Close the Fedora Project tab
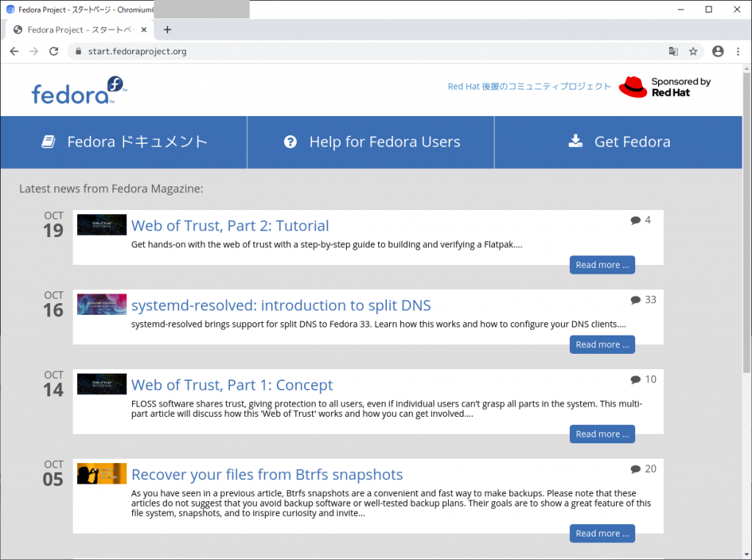 [144, 30]
